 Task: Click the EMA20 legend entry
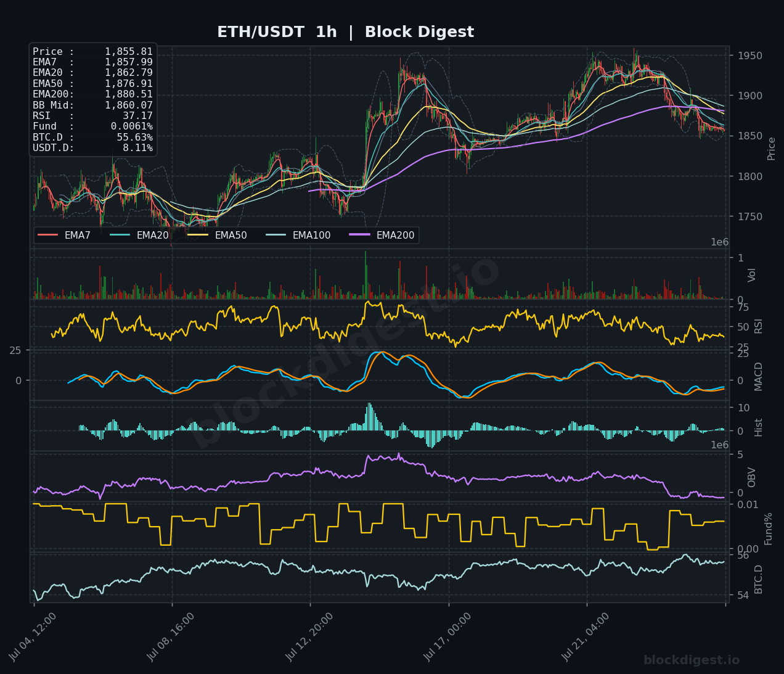(x=139, y=236)
